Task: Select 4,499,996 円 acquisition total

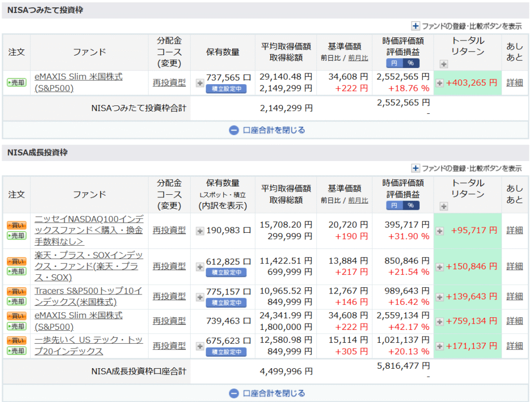Action: click(x=286, y=371)
